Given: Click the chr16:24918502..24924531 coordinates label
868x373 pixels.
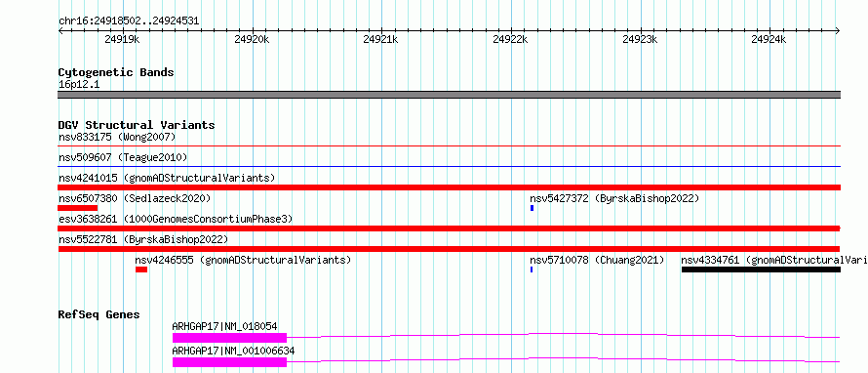Looking at the screenshot, I should [x=129, y=21].
